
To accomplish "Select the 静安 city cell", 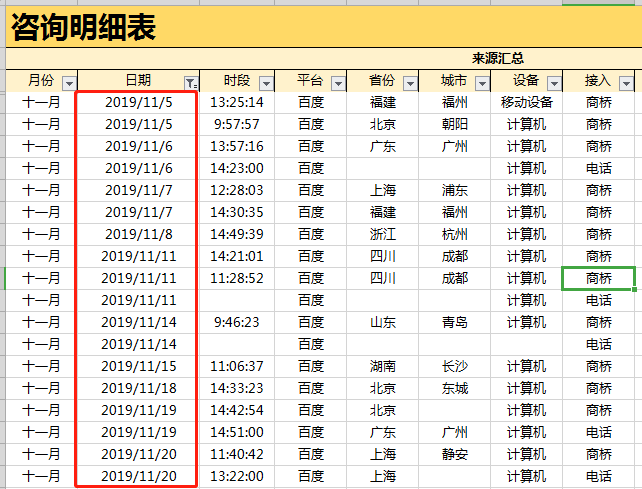I will (454, 454).
